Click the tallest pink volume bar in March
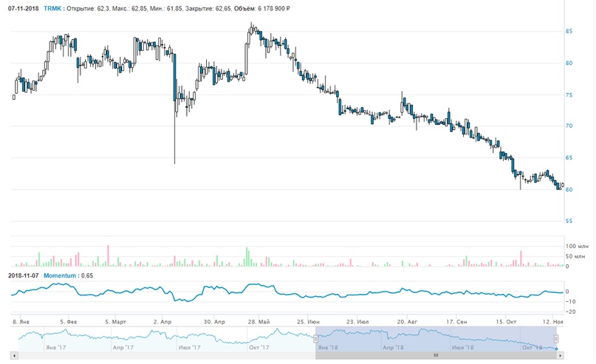This screenshot has height=364, width=596. tap(108, 255)
